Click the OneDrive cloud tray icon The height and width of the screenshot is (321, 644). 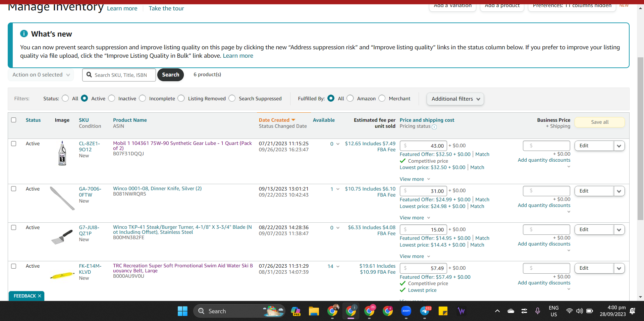[511, 311]
